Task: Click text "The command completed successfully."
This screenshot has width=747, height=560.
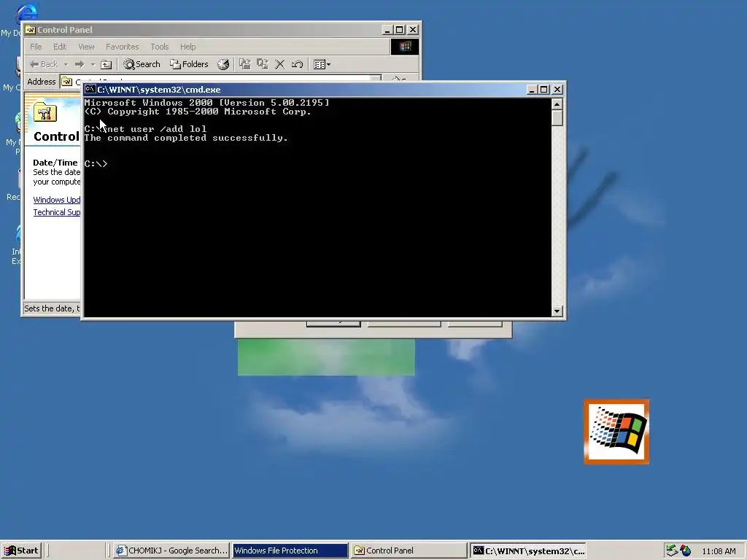Action: click(186, 138)
